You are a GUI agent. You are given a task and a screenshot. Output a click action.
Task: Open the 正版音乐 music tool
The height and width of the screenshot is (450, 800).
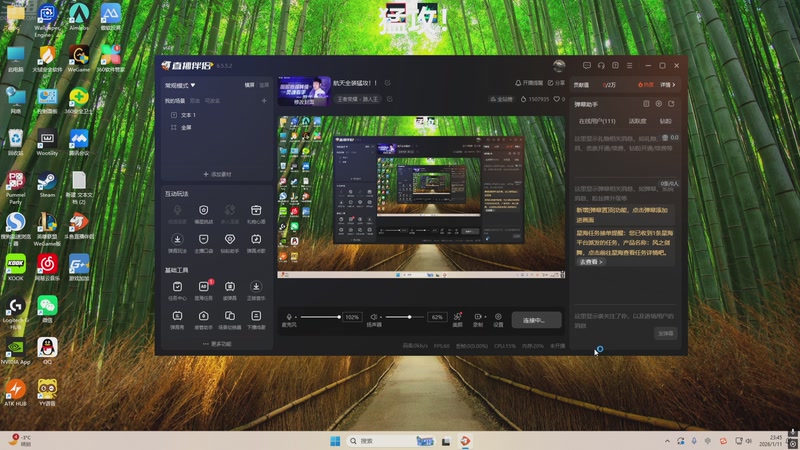coord(256,290)
